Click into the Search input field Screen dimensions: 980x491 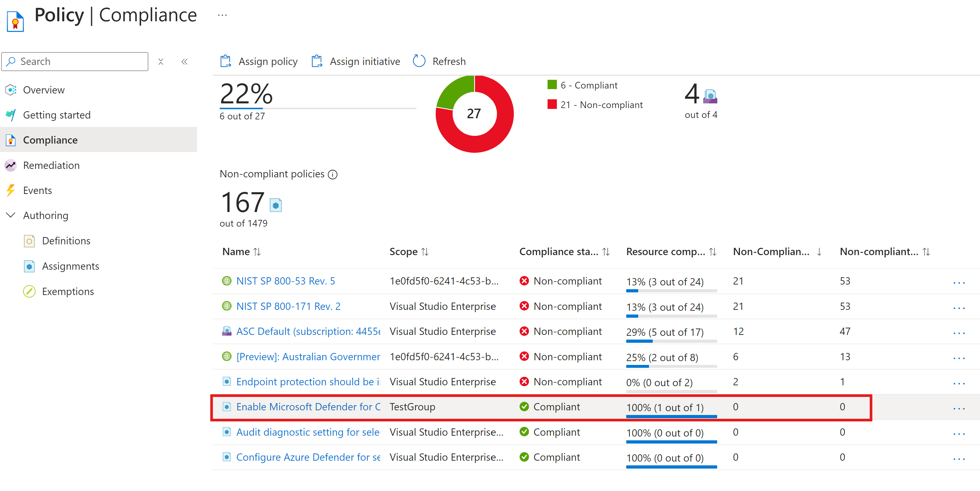[x=75, y=62]
